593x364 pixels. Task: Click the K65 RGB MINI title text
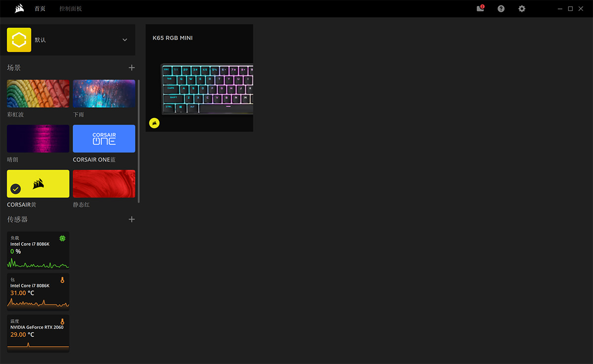(x=172, y=38)
